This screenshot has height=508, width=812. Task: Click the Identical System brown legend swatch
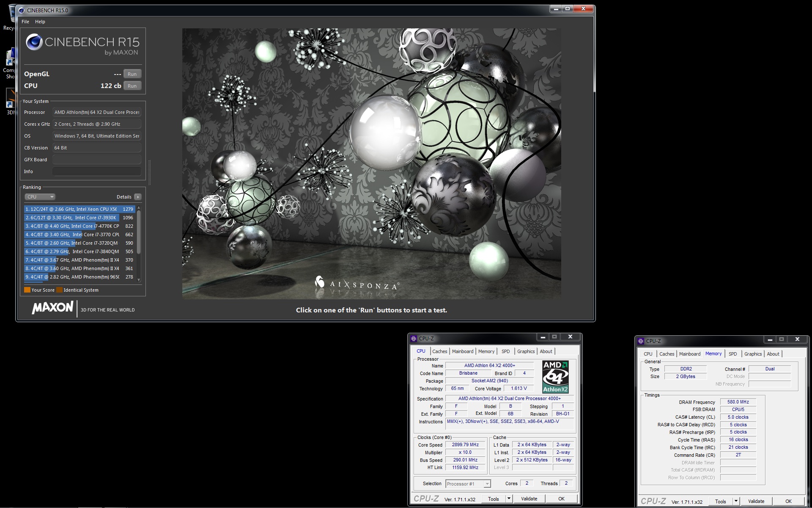pyautogui.click(x=60, y=290)
